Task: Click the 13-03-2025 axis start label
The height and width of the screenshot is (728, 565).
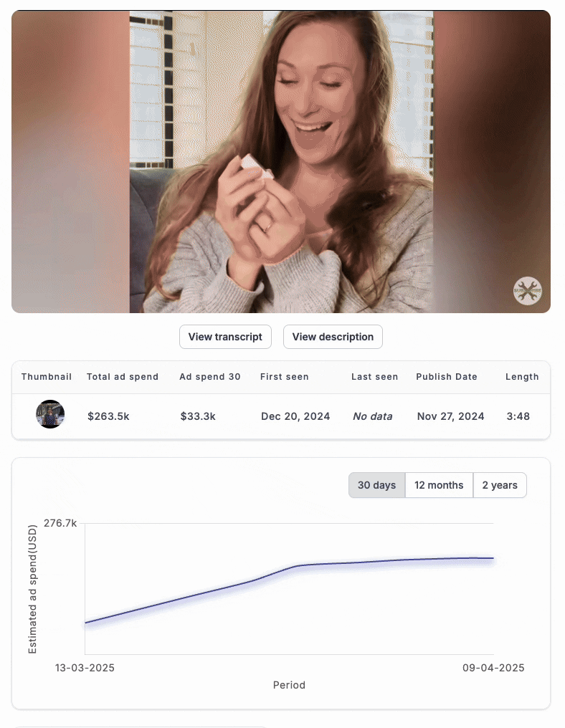Action: (85, 668)
